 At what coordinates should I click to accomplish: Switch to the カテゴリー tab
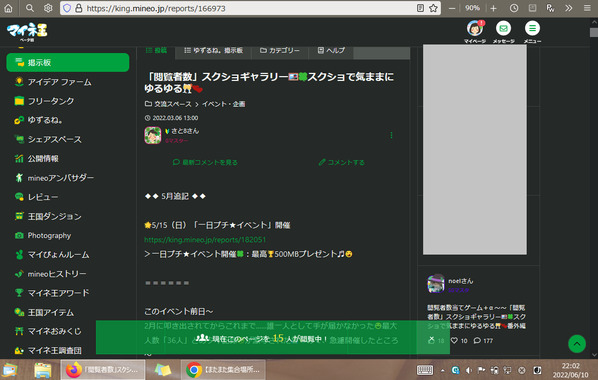coord(280,51)
